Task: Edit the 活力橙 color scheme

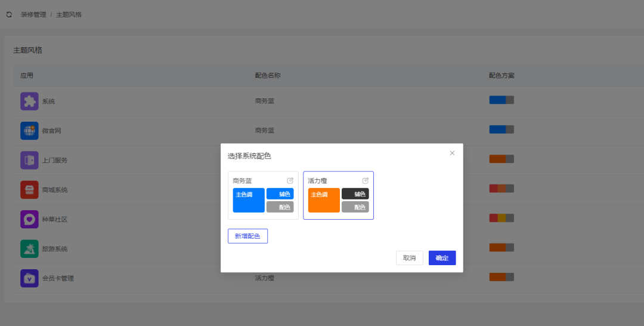Action: coord(365,180)
